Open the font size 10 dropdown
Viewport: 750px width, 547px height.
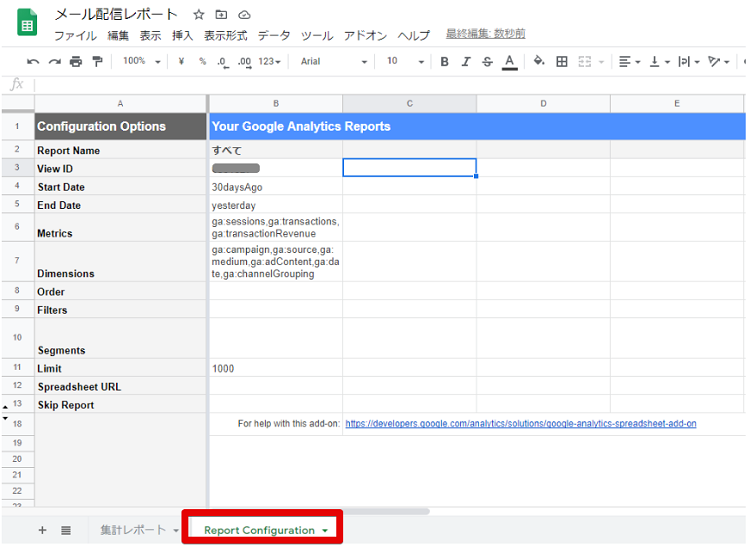[406, 62]
